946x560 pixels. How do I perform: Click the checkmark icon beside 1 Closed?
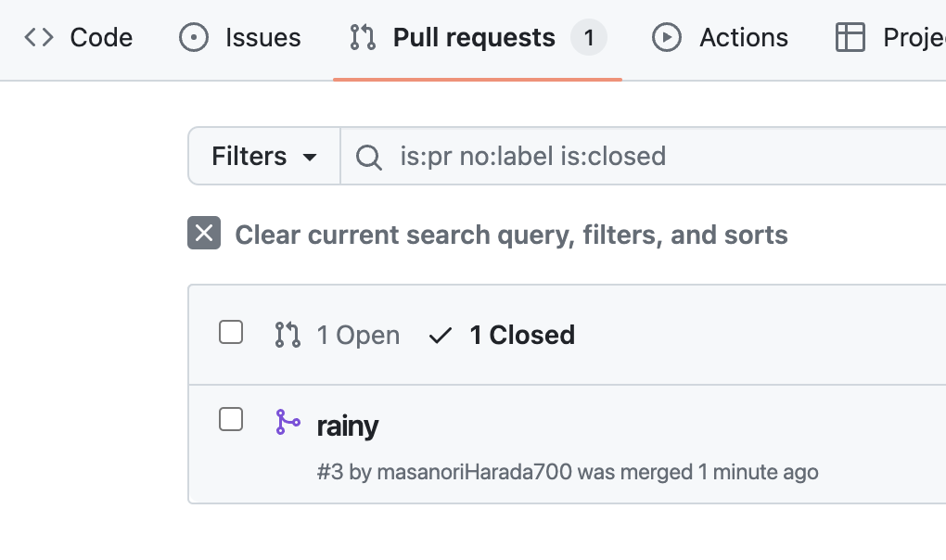[441, 335]
